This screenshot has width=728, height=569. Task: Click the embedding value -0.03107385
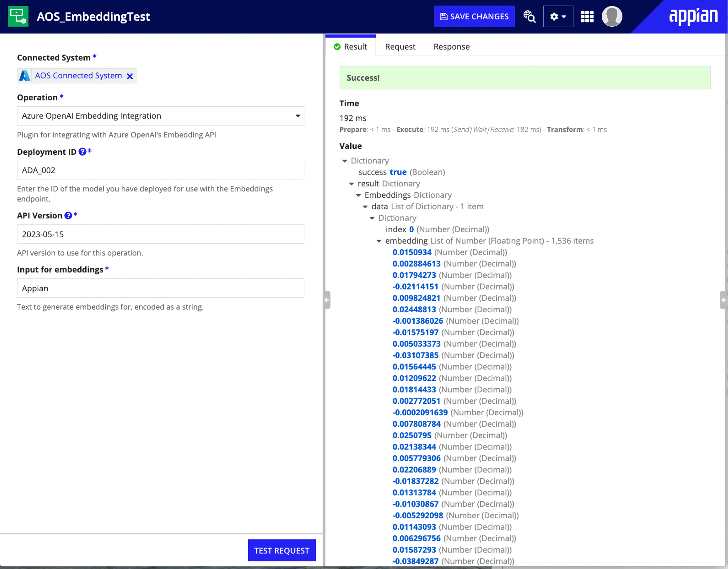point(415,355)
